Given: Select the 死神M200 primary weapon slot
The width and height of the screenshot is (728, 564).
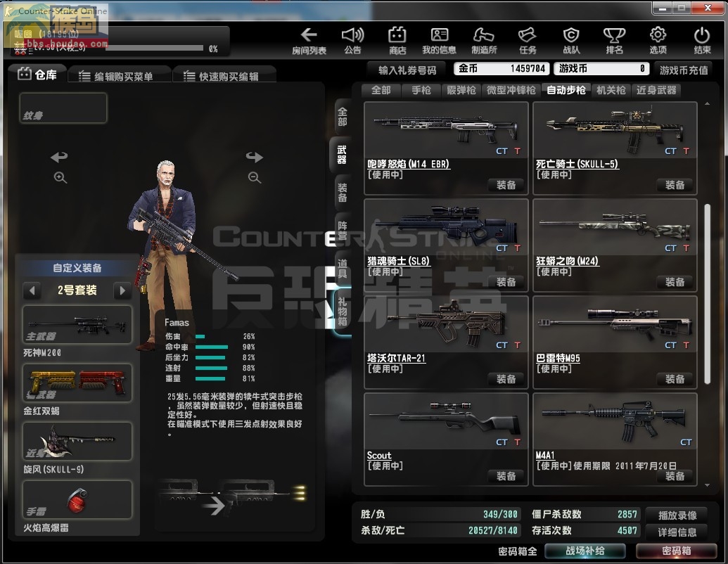Looking at the screenshot, I should click(x=77, y=324).
